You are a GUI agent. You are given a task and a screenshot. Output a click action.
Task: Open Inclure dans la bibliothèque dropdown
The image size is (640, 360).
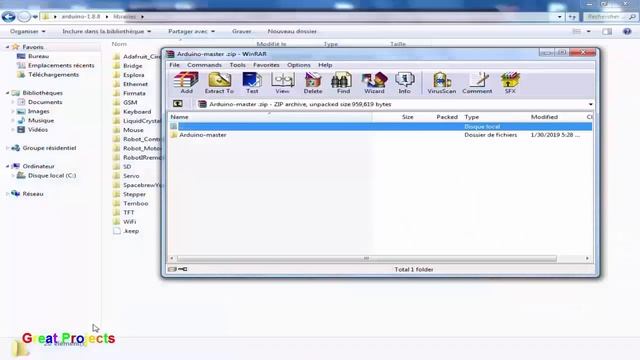tap(107, 31)
